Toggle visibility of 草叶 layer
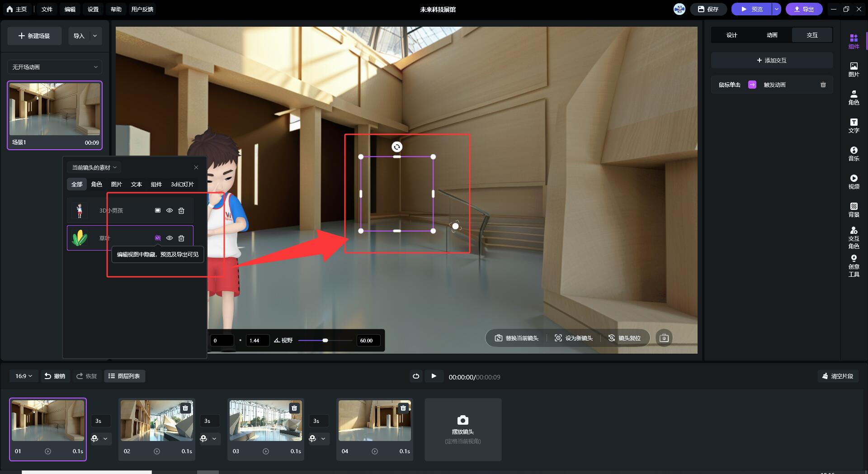Image resolution: width=868 pixels, height=474 pixels. point(170,238)
